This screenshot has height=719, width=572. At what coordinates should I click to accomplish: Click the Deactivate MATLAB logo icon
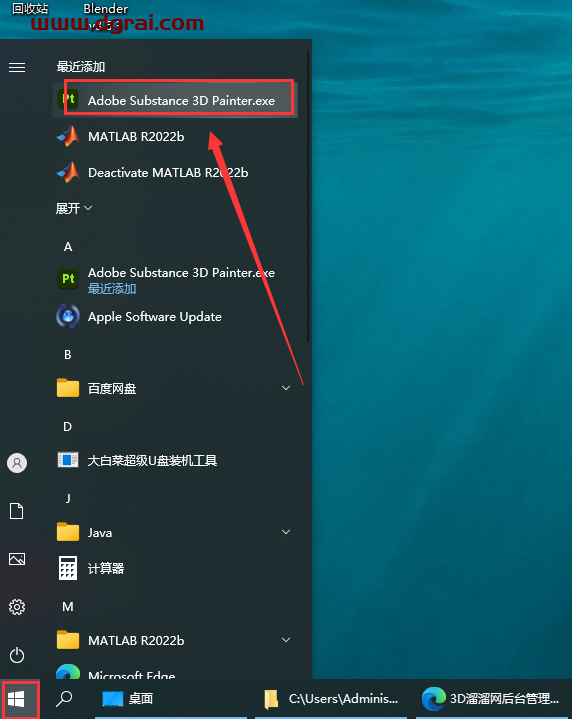(x=68, y=172)
